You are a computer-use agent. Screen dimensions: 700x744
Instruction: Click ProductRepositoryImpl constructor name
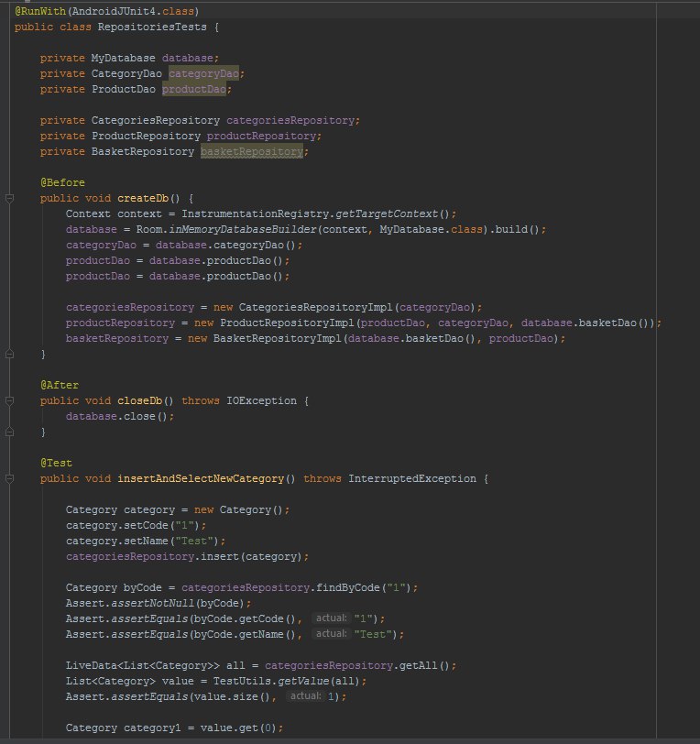(x=287, y=323)
